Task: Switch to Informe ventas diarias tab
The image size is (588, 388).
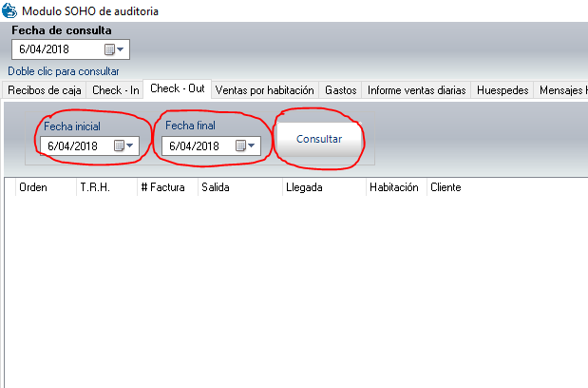Action: click(x=415, y=90)
